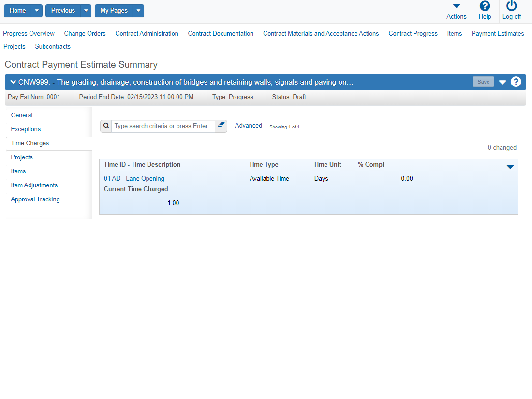Open Change Orders menu link
The image size is (532, 399).
[x=85, y=33]
